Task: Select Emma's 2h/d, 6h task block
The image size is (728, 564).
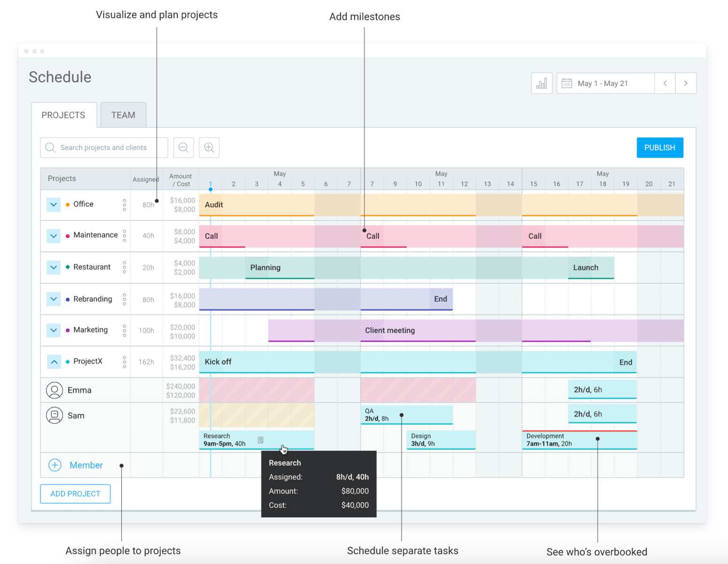Action: click(x=603, y=390)
